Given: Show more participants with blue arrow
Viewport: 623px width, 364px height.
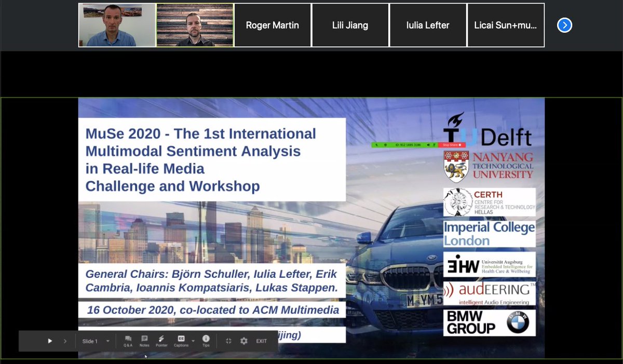Looking at the screenshot, I should 564,25.
